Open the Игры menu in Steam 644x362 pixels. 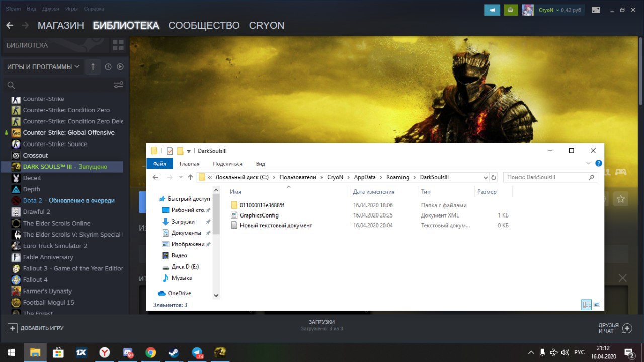71,9
